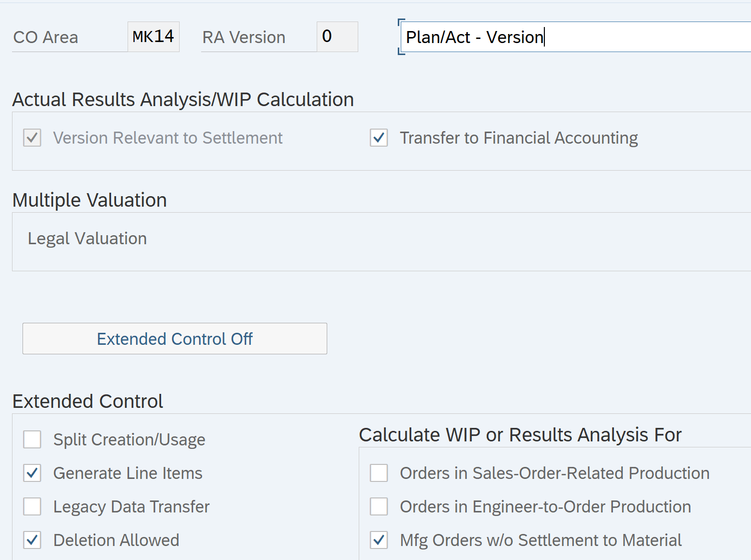Click the Extended Control Off button
Viewport: 751px width, 560px height.
click(x=175, y=339)
